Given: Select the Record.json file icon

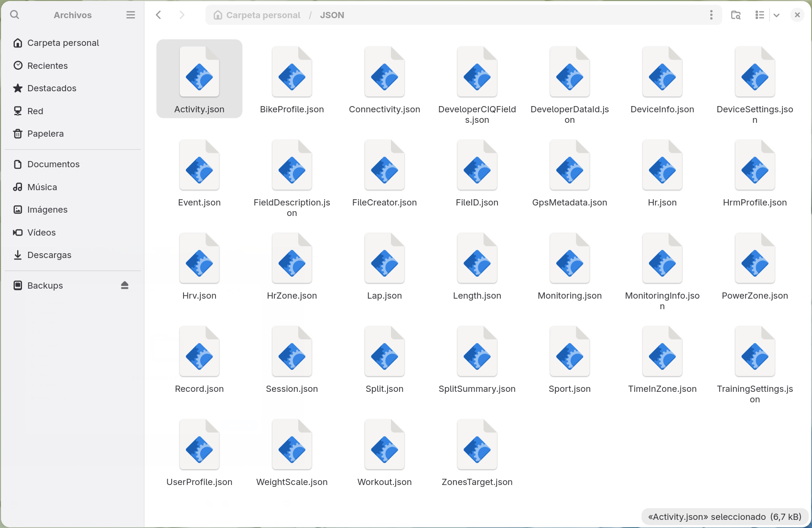Looking at the screenshot, I should pos(199,351).
